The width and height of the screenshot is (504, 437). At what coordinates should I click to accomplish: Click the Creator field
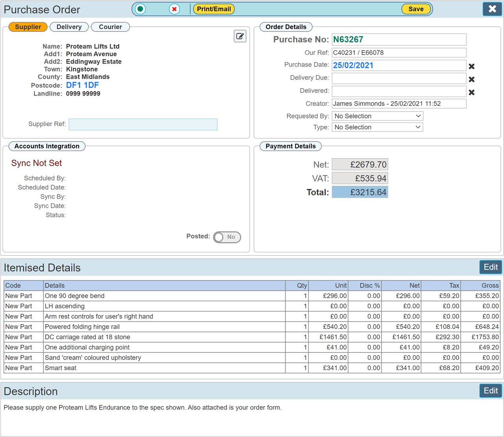(x=399, y=103)
